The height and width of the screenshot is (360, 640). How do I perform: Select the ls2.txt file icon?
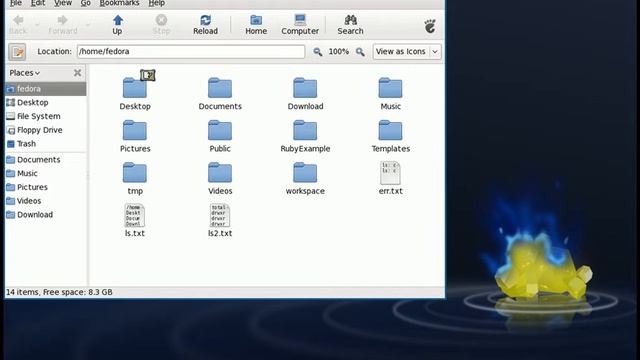[x=220, y=216]
